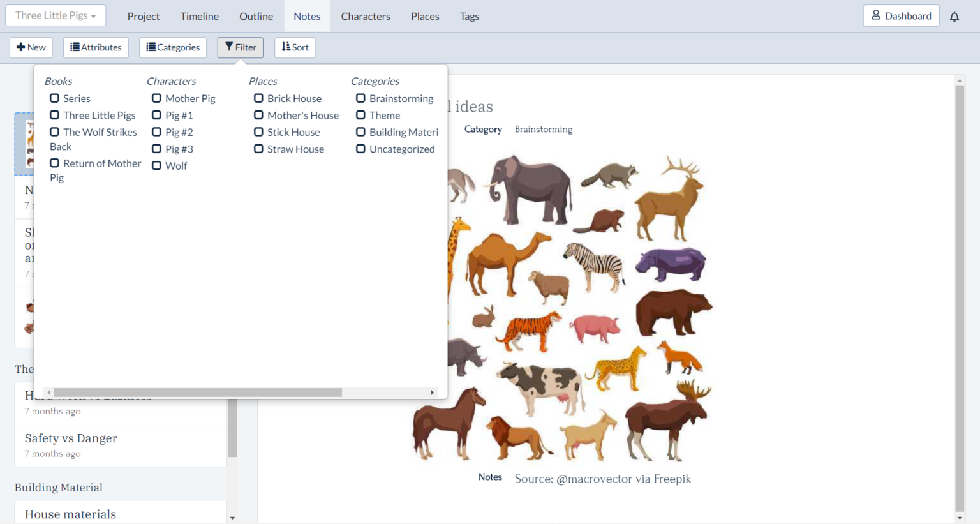Open the House materials note
Screen dimensions: 980x524
pos(70,514)
